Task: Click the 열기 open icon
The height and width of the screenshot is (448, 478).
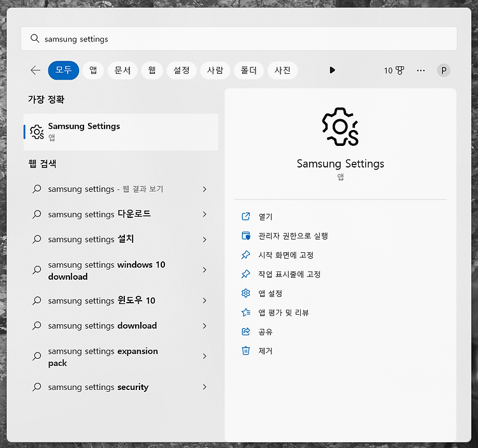Action: tap(246, 217)
